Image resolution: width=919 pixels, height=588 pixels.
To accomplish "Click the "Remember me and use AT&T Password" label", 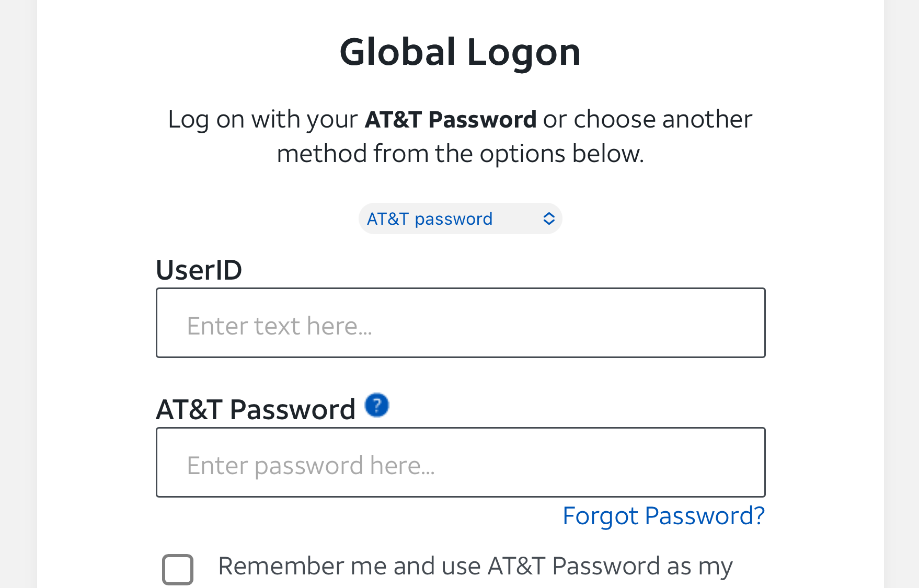I will 475,566.
